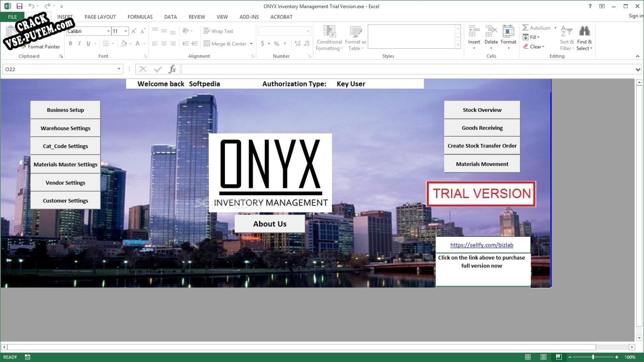644x362 pixels.
Task: Click the Conditional Formatting icon
Action: pos(329,31)
